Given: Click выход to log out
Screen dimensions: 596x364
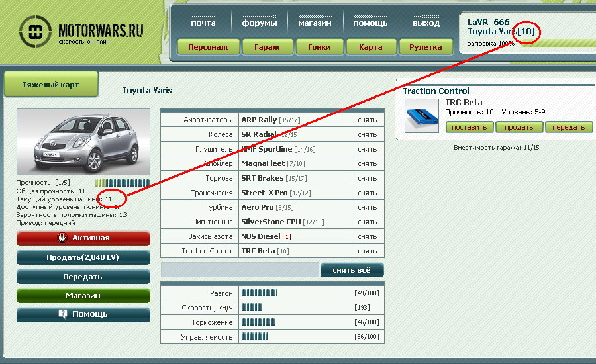Looking at the screenshot, I should (426, 23).
